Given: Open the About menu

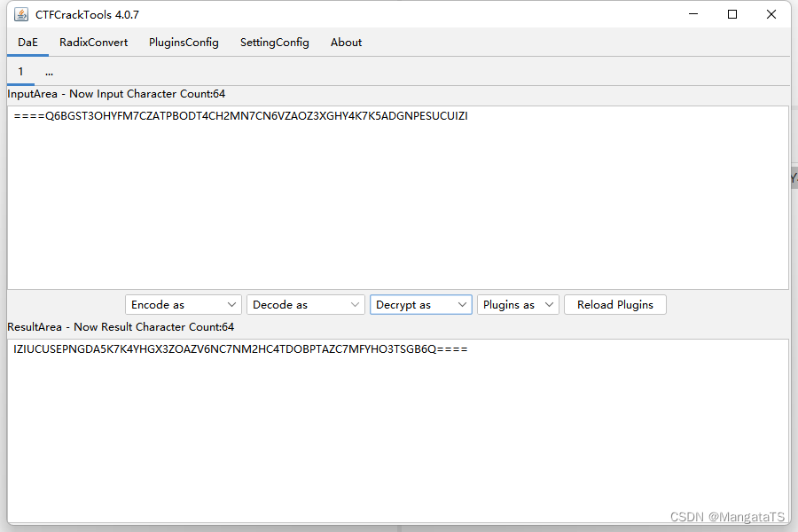Looking at the screenshot, I should 346,42.
